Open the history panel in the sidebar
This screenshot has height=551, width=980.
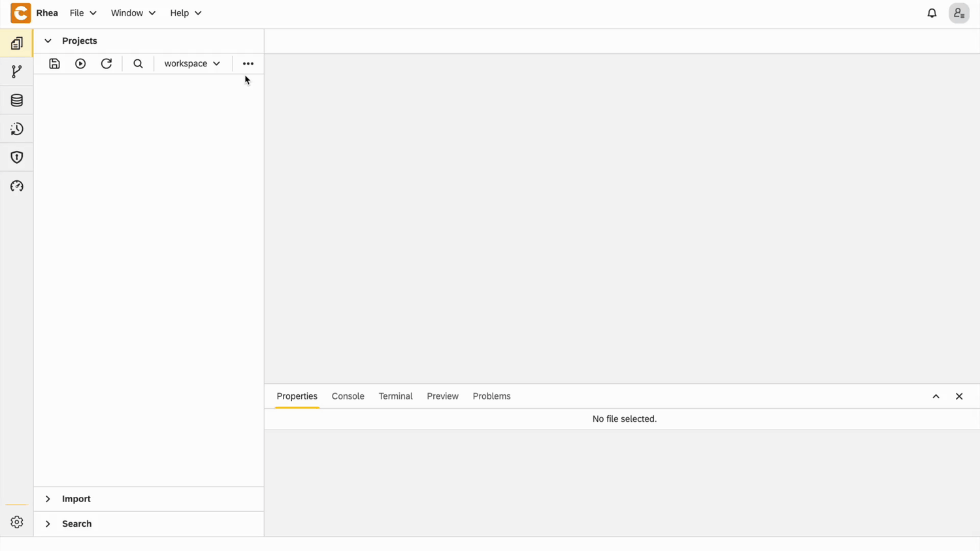point(16,129)
